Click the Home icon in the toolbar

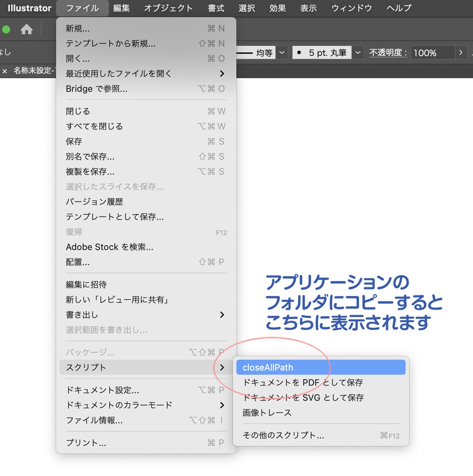[x=27, y=29]
